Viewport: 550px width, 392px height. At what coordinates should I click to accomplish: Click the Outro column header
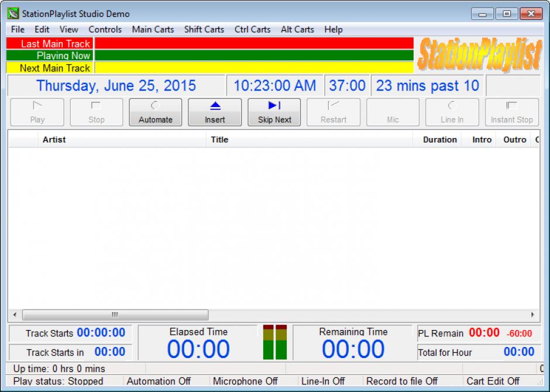pos(513,140)
